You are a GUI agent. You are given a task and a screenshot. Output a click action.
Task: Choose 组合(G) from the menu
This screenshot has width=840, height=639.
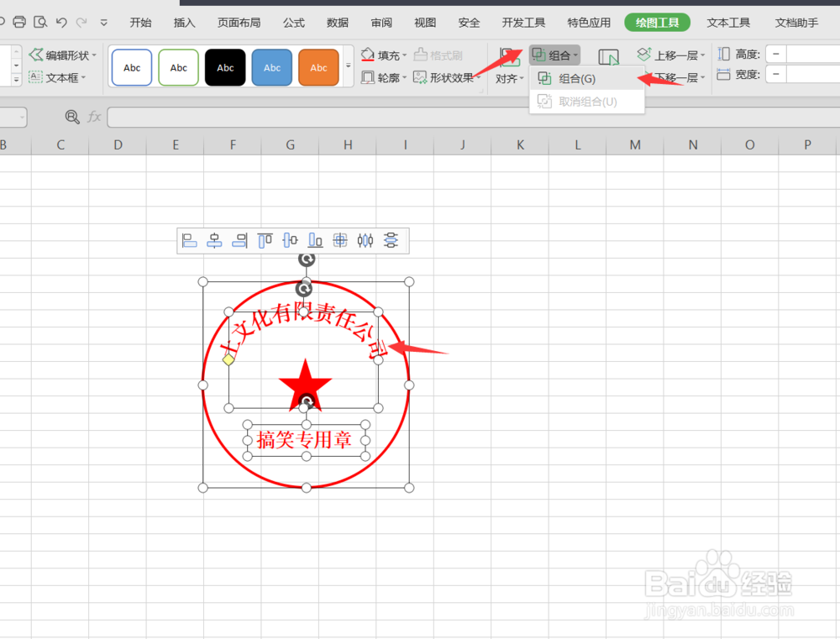click(x=586, y=79)
